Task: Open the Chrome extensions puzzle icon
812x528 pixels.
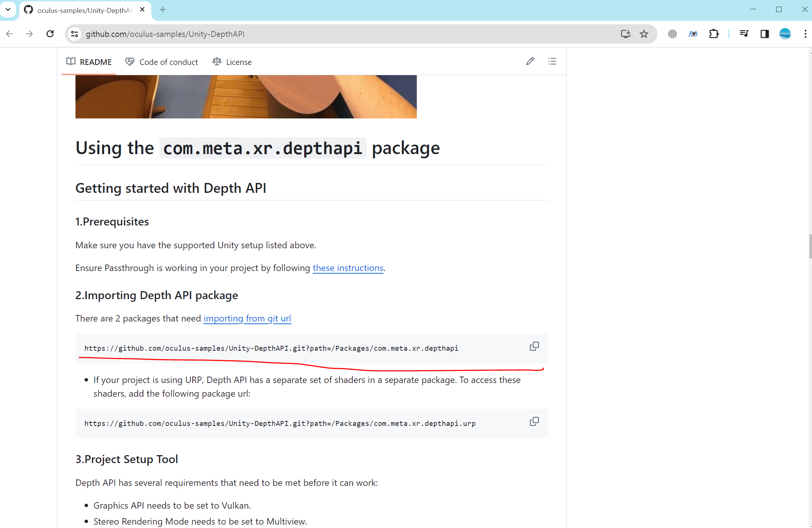Action: pos(713,34)
